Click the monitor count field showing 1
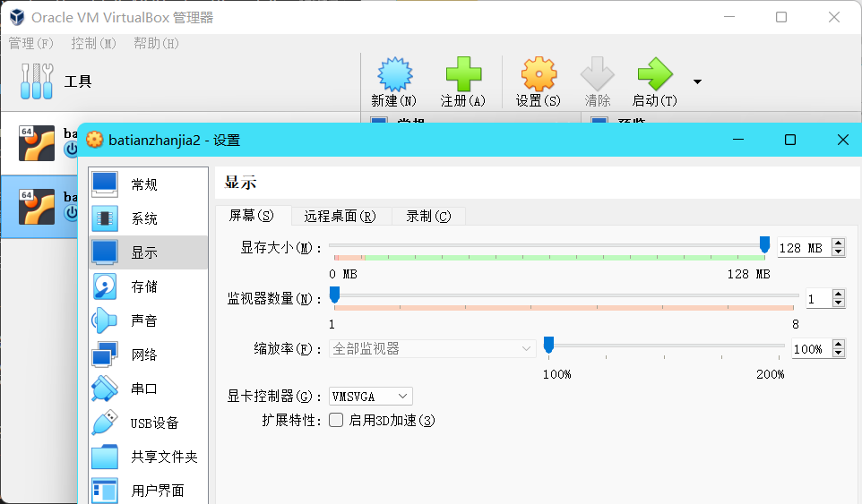The image size is (862, 504). pyautogui.click(x=819, y=299)
